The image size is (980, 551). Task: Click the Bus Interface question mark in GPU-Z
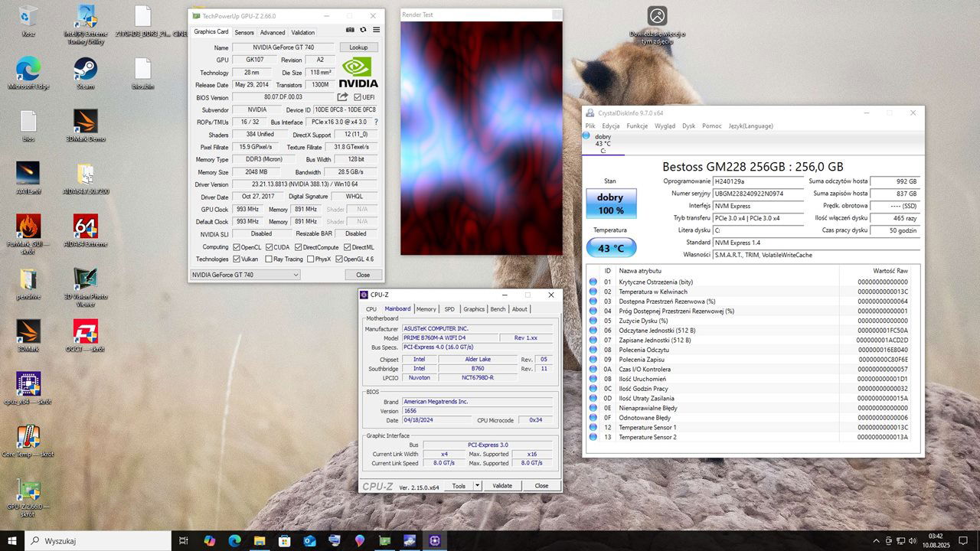pyautogui.click(x=376, y=122)
